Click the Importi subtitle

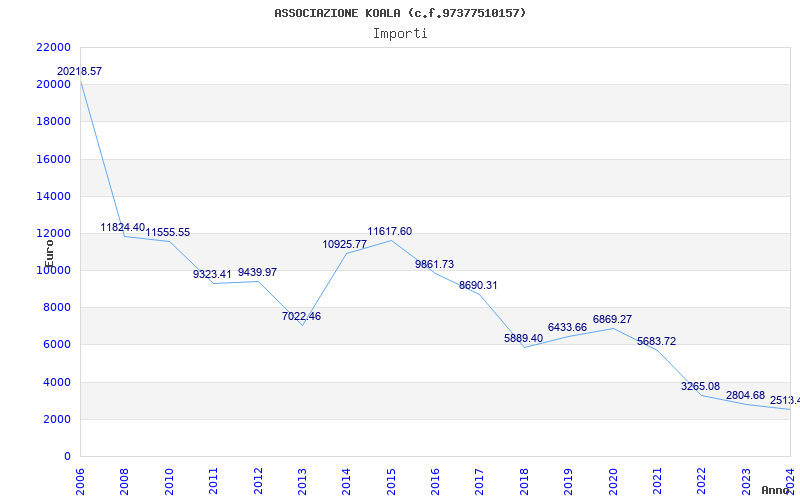400,34
